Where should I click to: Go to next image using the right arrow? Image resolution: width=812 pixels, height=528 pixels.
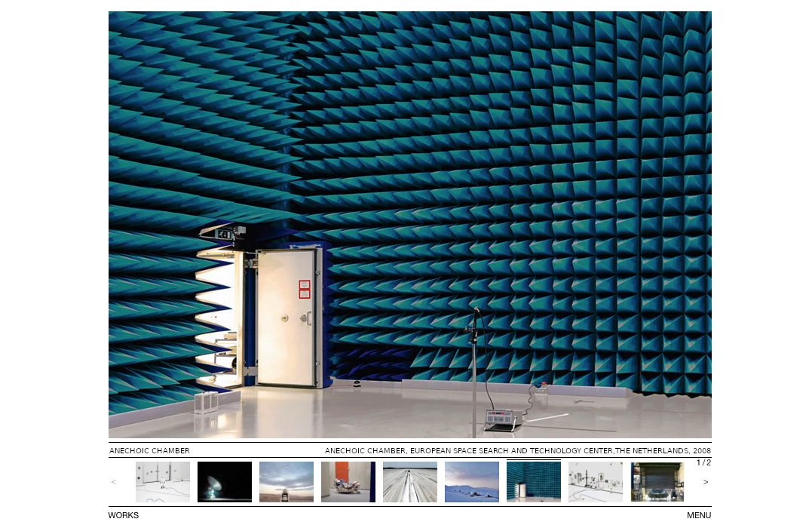tap(706, 481)
